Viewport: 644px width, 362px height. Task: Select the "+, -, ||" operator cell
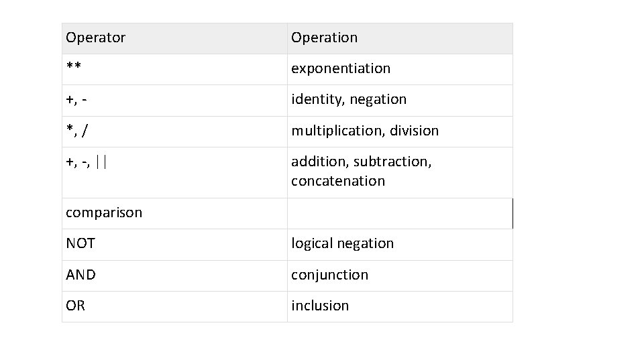[x=86, y=162]
